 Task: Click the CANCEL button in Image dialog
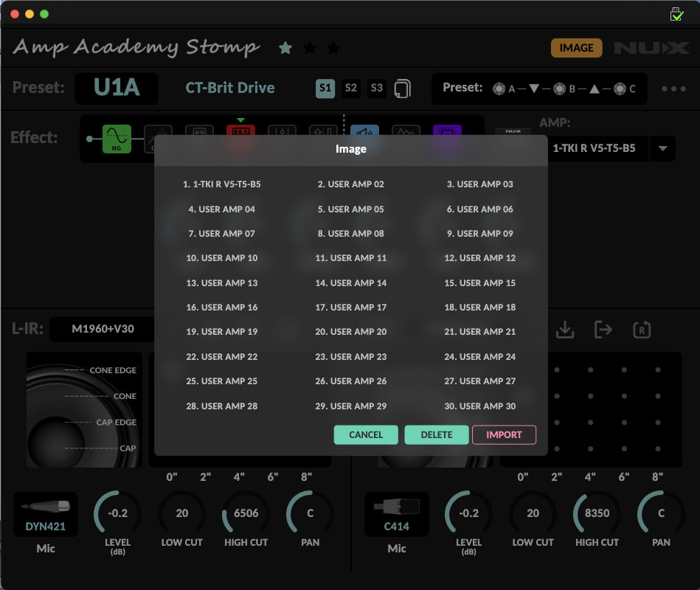pyautogui.click(x=366, y=434)
